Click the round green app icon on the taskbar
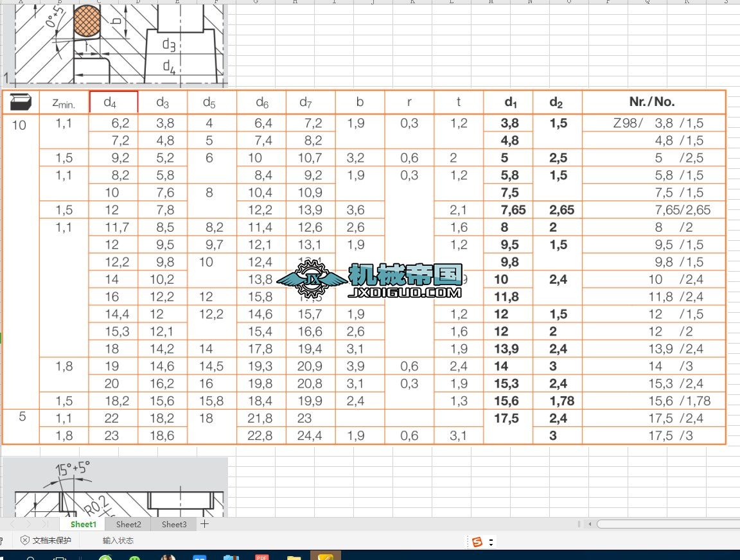Screen dimensions: 740x560 pos(105,557)
